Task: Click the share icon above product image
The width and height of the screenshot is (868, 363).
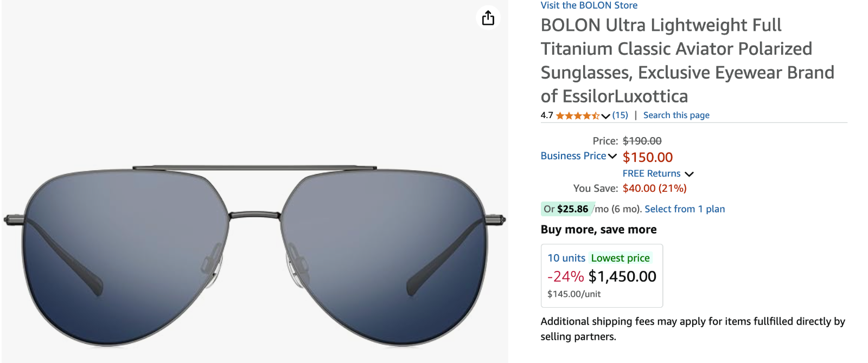Action: point(488,18)
